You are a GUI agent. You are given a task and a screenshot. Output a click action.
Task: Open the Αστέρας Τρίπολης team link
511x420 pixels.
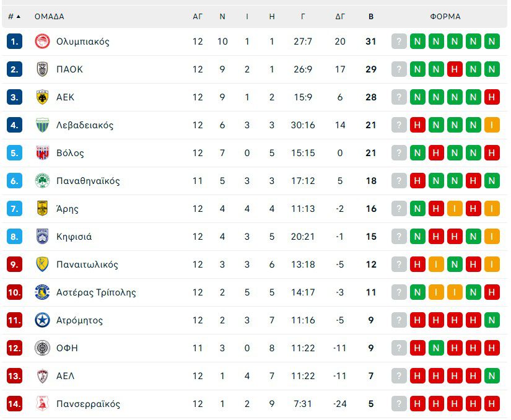coord(96,292)
